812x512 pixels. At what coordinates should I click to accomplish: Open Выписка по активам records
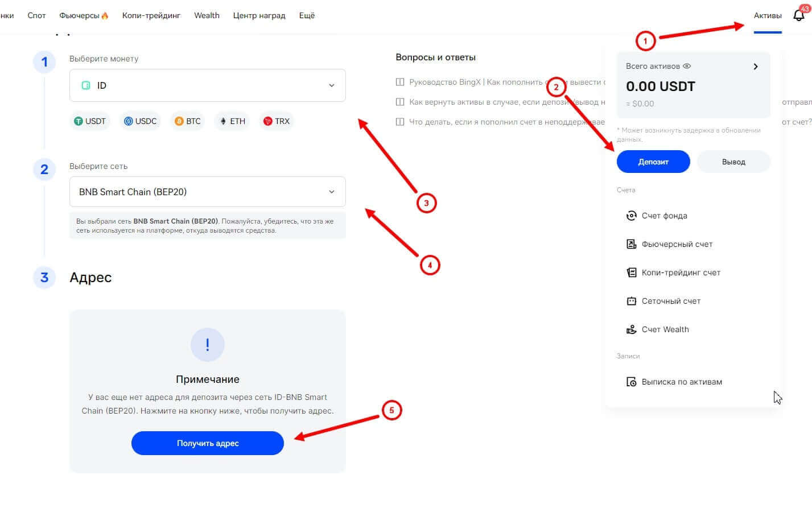tap(681, 382)
